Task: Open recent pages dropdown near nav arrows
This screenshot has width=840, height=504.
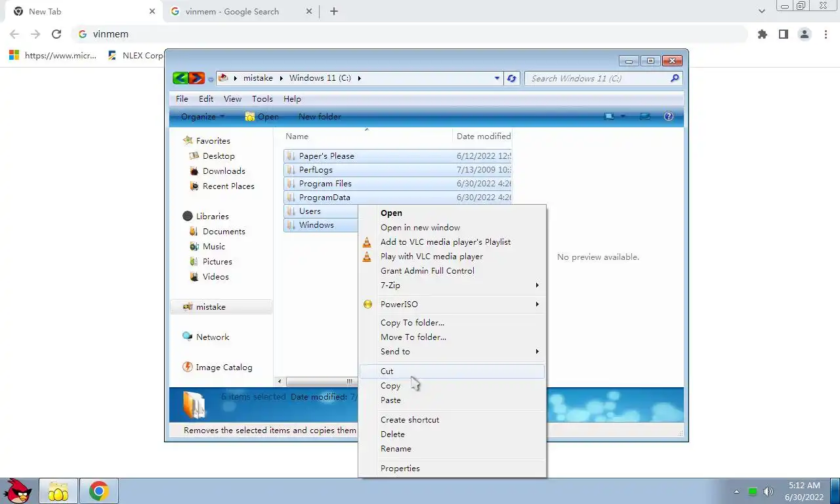Action: [211, 79]
